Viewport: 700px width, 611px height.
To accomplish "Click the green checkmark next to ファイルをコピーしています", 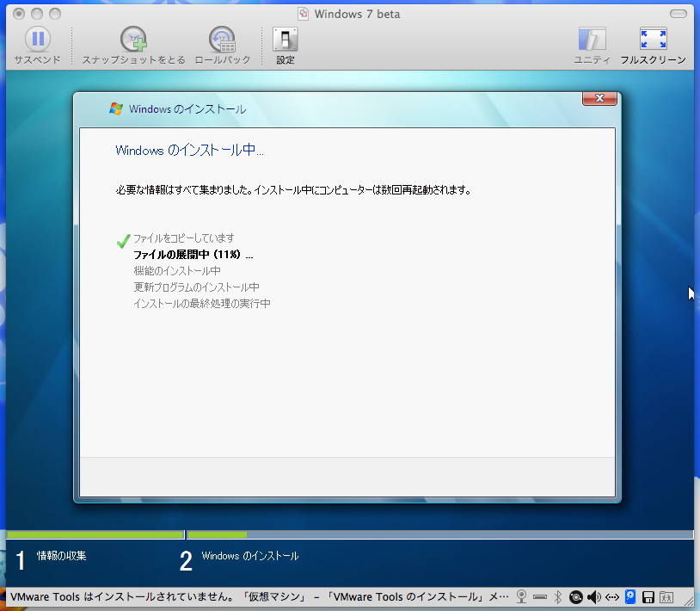I will click(123, 240).
